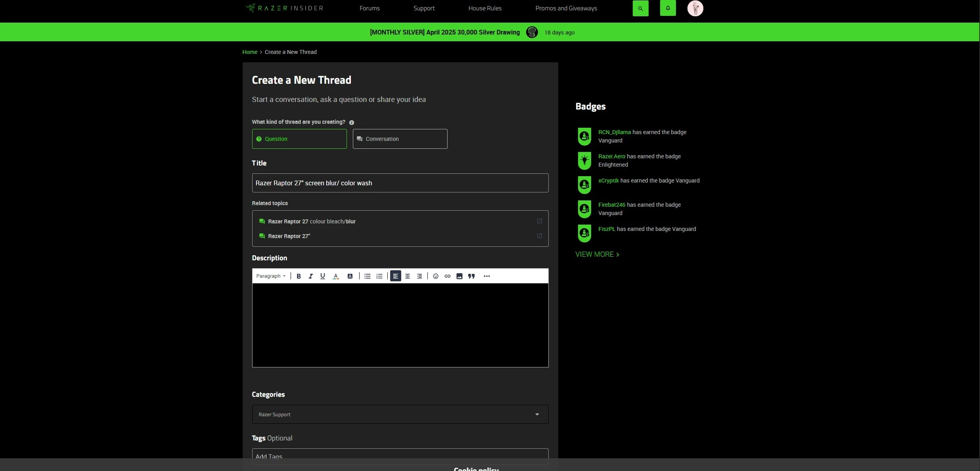The width and height of the screenshot is (980, 471).
Task: Toggle bold formatting in the editor
Action: (x=299, y=276)
